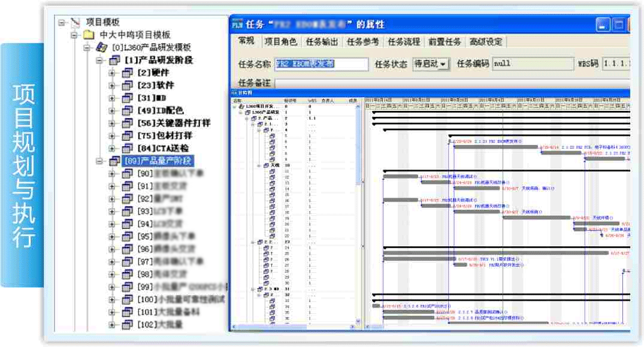This screenshot has height=347, width=644.
Task: Click the task icon beside [100]小批量可靠性测试
Action: tap(127, 299)
